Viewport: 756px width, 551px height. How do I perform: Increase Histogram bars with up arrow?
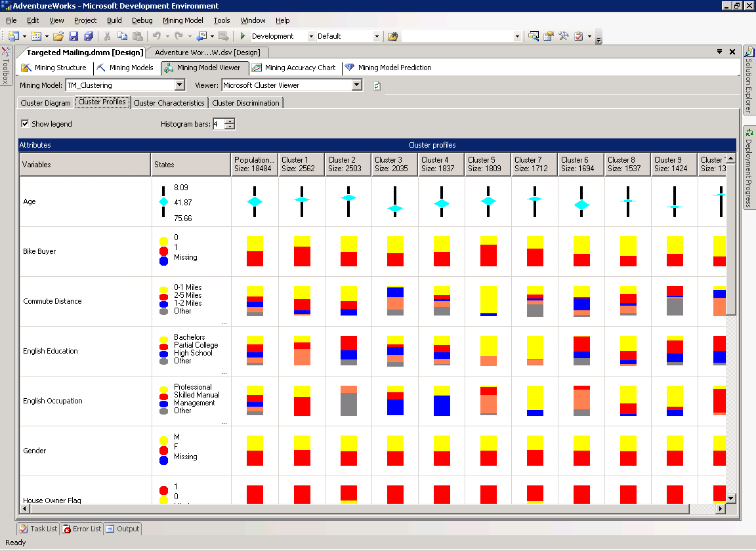[230, 121]
